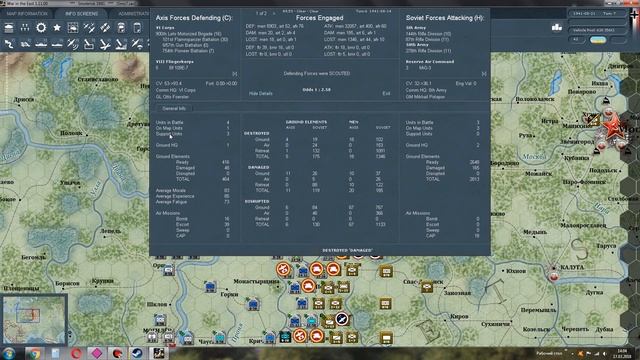
Task: Click 'VI Corps' heading in Axis forces
Action: [165, 28]
